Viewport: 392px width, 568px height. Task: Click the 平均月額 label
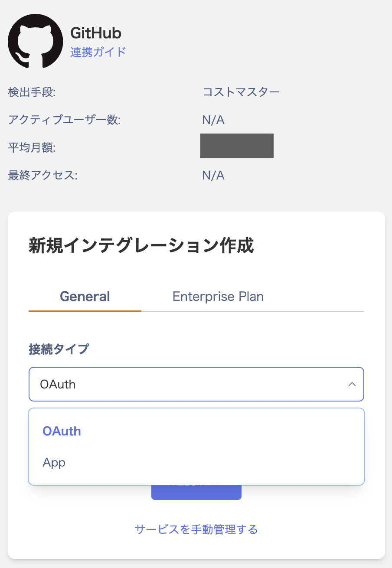32,147
